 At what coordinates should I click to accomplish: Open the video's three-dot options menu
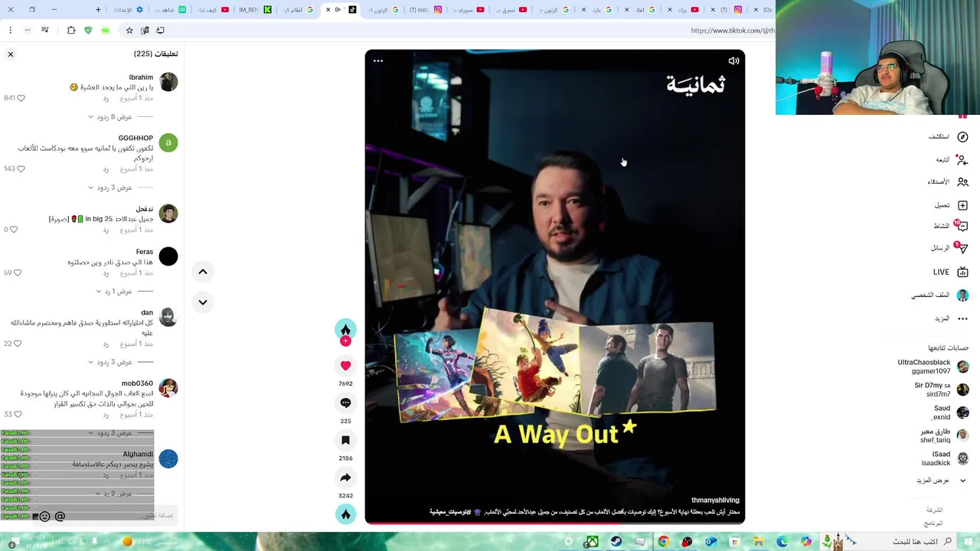[377, 60]
